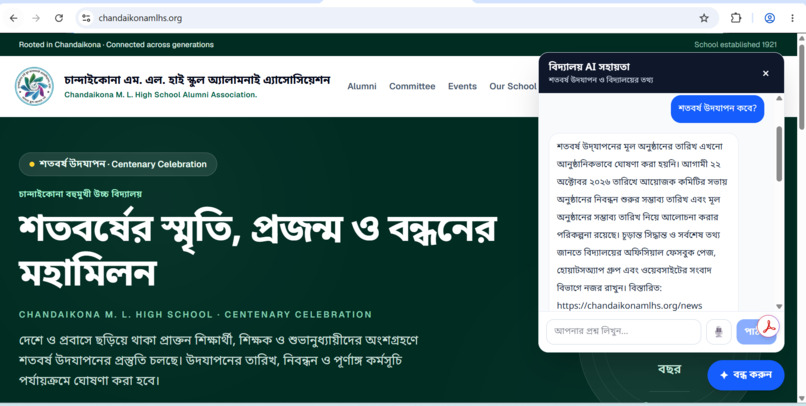806x406 pixels.
Task: Click the chat question input field
Action: pyautogui.click(x=624, y=332)
